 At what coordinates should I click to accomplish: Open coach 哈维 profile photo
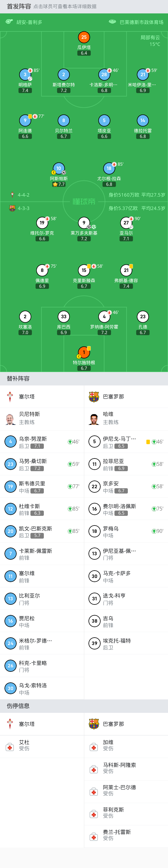coord(94,419)
